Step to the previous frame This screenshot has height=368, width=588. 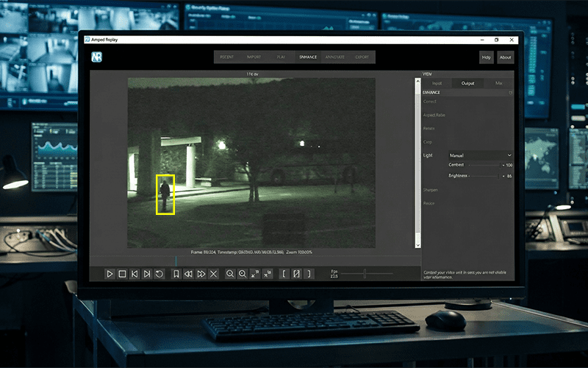(135, 274)
